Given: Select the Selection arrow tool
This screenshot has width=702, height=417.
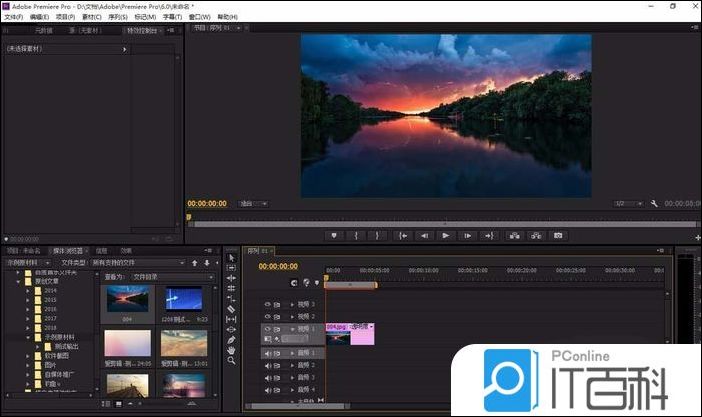Looking at the screenshot, I should (231, 258).
